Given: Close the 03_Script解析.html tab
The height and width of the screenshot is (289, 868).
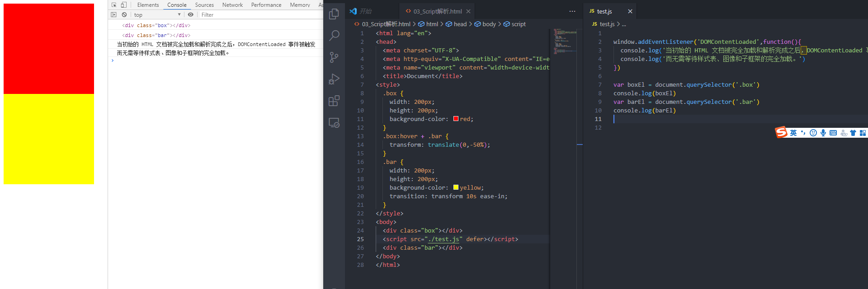Looking at the screenshot, I should click(468, 11).
